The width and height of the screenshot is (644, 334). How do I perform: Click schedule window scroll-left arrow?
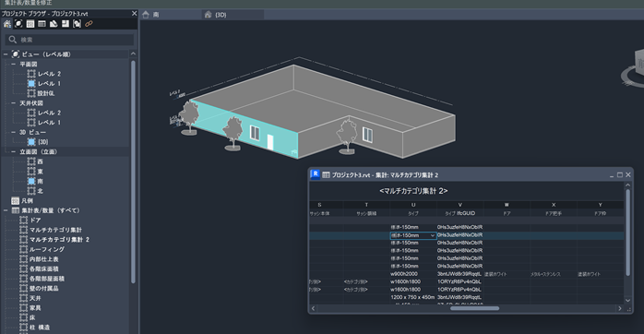tap(314, 308)
